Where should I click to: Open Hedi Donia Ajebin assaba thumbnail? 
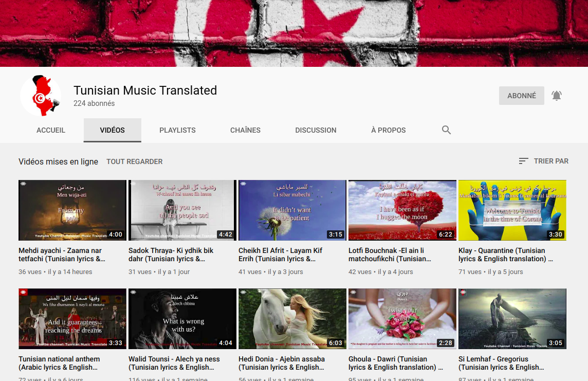pos(292,319)
